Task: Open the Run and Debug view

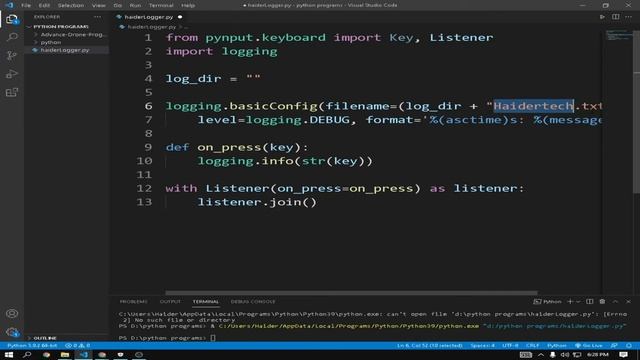Action: coord(12,74)
